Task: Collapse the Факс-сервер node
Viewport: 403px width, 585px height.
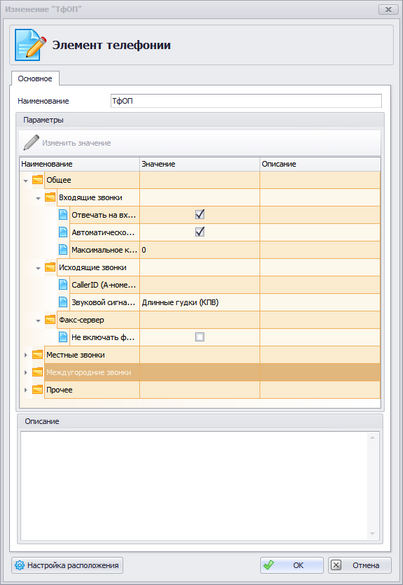Action: 38,320
